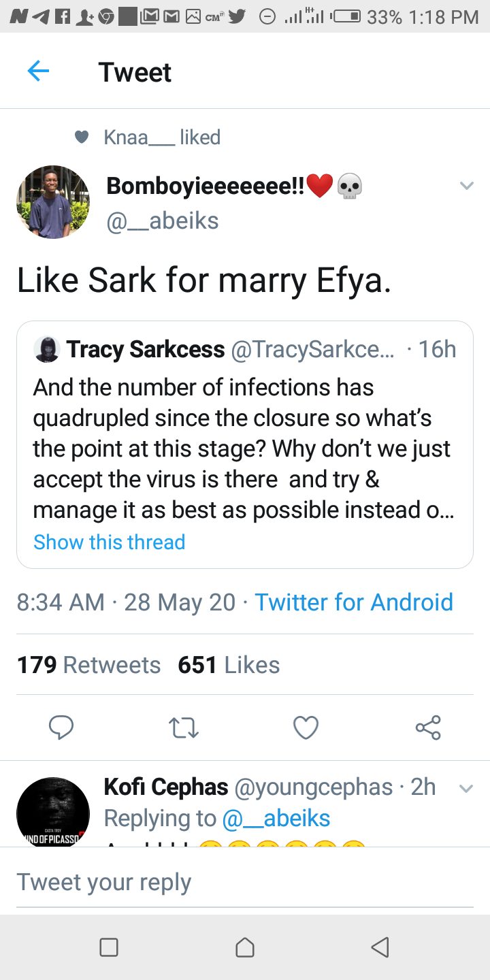
Task: Open quoted tweet by Tracy Sarkcess
Action: click(x=245, y=449)
